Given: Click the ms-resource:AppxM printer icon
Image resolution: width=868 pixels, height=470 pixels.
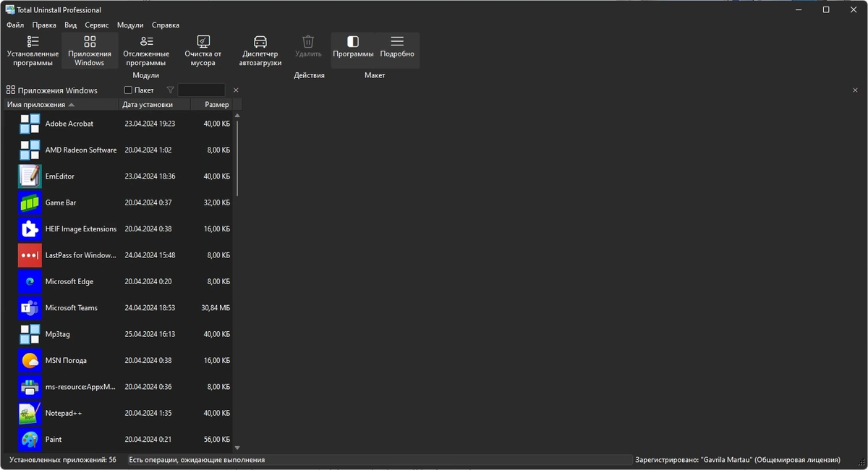Looking at the screenshot, I should pos(30,387).
